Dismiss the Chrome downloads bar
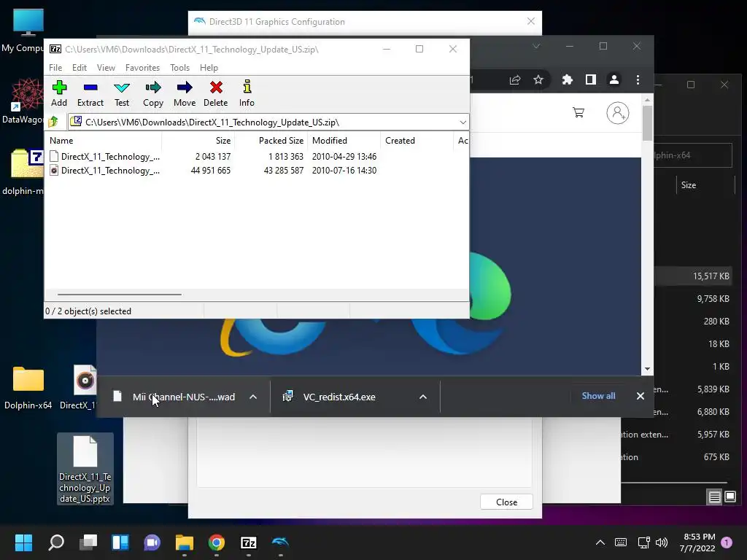The height and width of the screenshot is (560, 747). tap(640, 396)
